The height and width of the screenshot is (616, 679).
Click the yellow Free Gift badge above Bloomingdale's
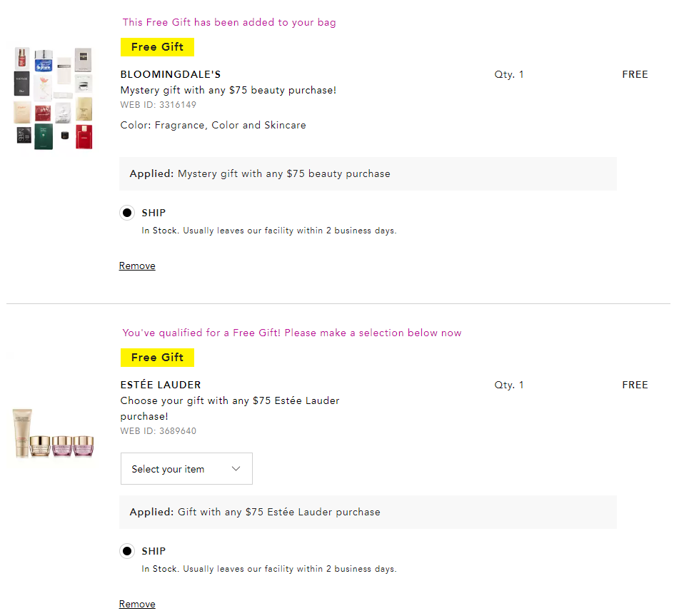coord(157,47)
